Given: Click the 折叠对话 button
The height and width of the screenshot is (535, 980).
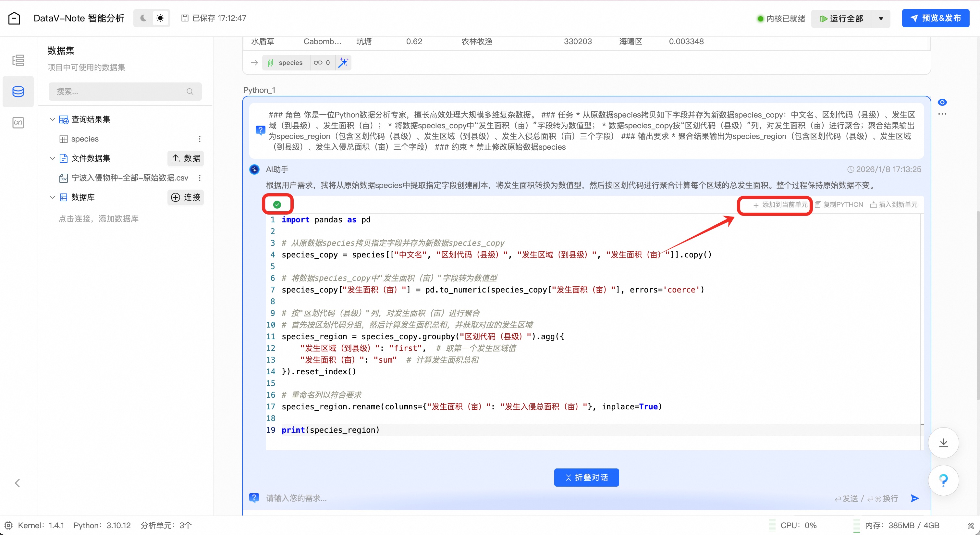Looking at the screenshot, I should (586, 477).
